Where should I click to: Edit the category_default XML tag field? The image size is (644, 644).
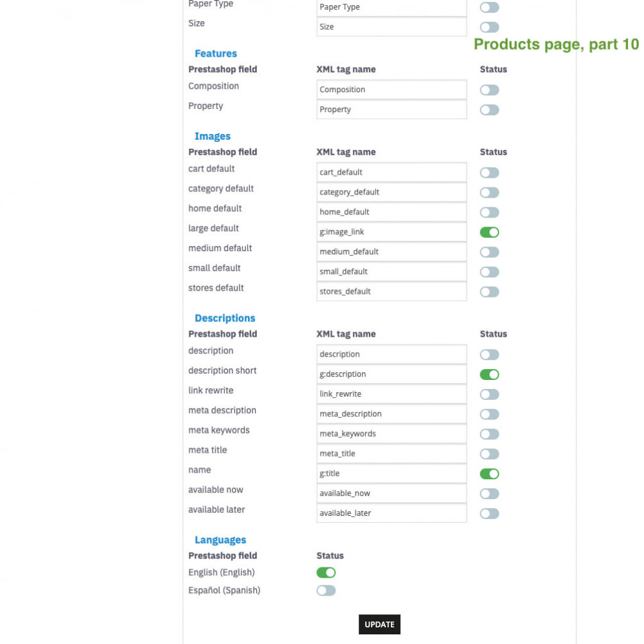[x=391, y=192]
